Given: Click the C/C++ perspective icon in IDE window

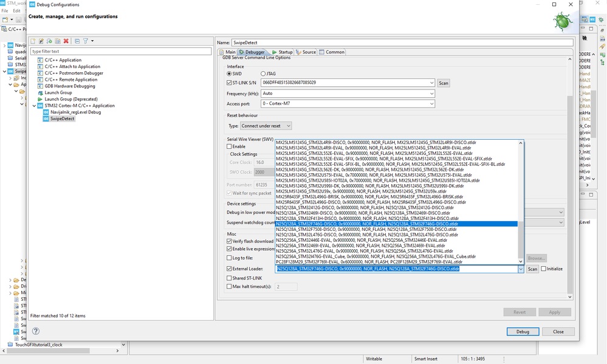Looking at the screenshot, I should coord(585,19).
